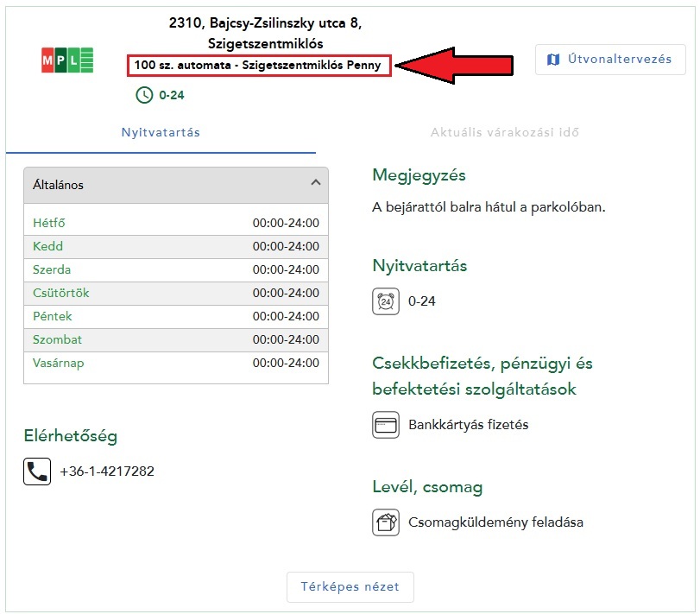This screenshot has height=614, width=700.
Task: Click the phone number +36-1-4217282
Action: (x=107, y=472)
